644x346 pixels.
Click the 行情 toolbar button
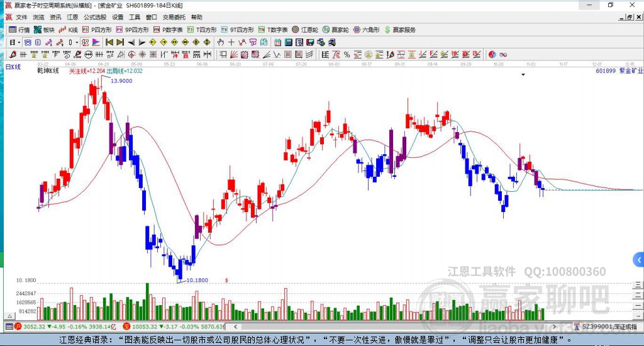pos(19,30)
